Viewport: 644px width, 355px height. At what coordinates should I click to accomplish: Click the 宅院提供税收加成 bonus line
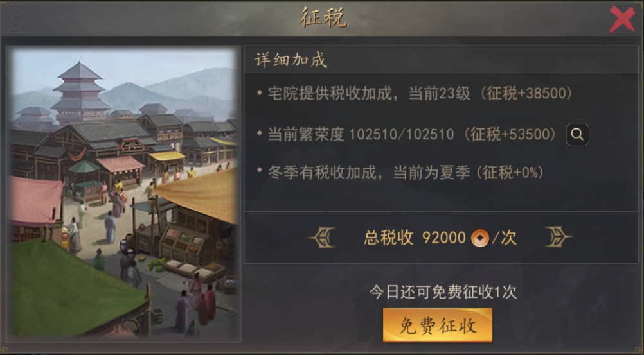point(415,94)
